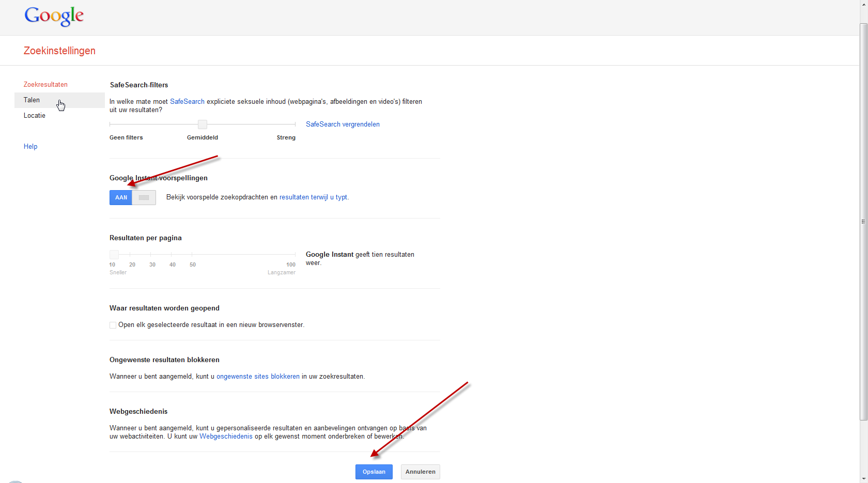The image size is (868, 483).
Task: Open the Help link in sidebar
Action: pyautogui.click(x=30, y=146)
